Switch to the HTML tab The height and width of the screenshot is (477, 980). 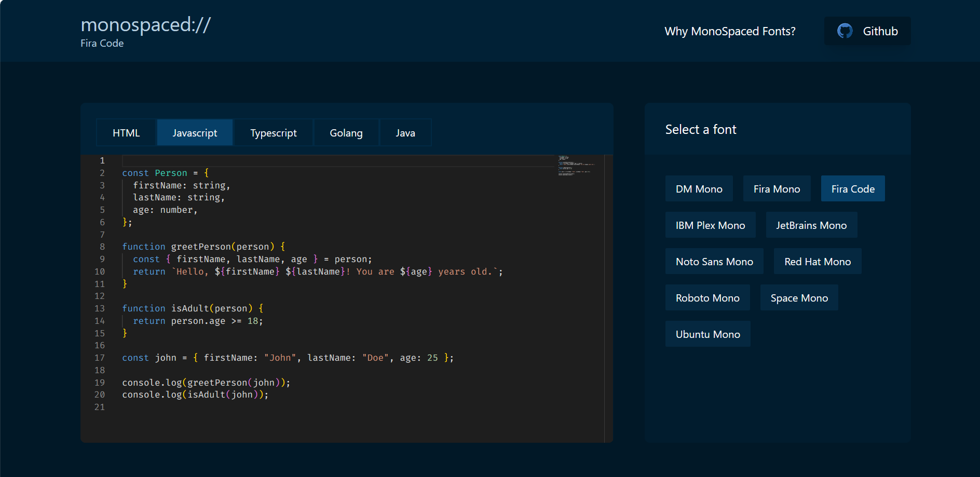click(x=126, y=133)
